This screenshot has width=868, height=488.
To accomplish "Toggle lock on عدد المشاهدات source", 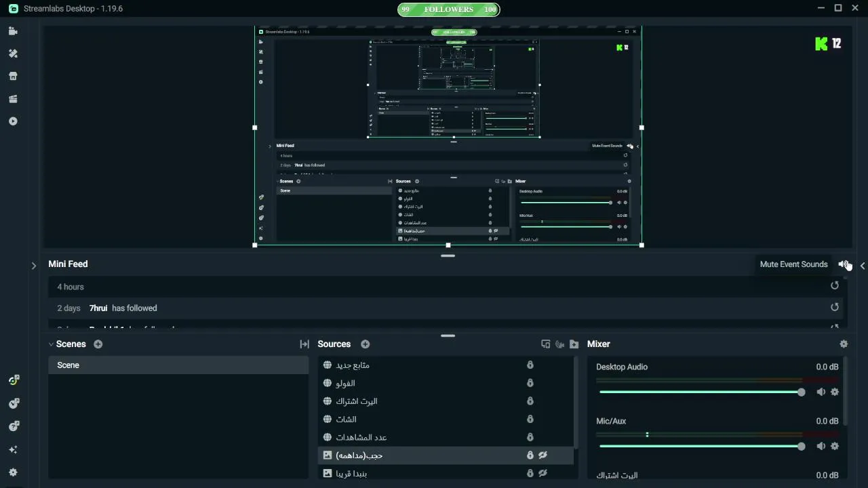I will [x=530, y=437].
